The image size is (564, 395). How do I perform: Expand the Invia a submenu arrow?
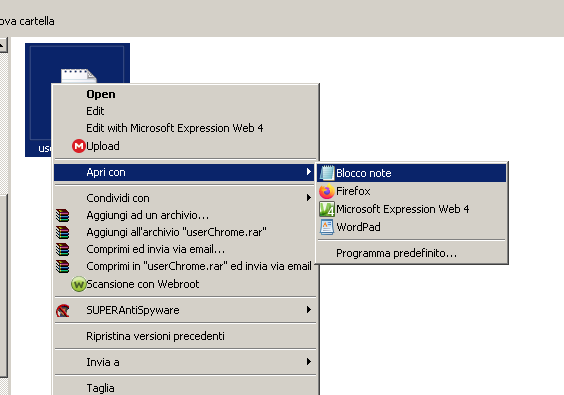(309, 362)
